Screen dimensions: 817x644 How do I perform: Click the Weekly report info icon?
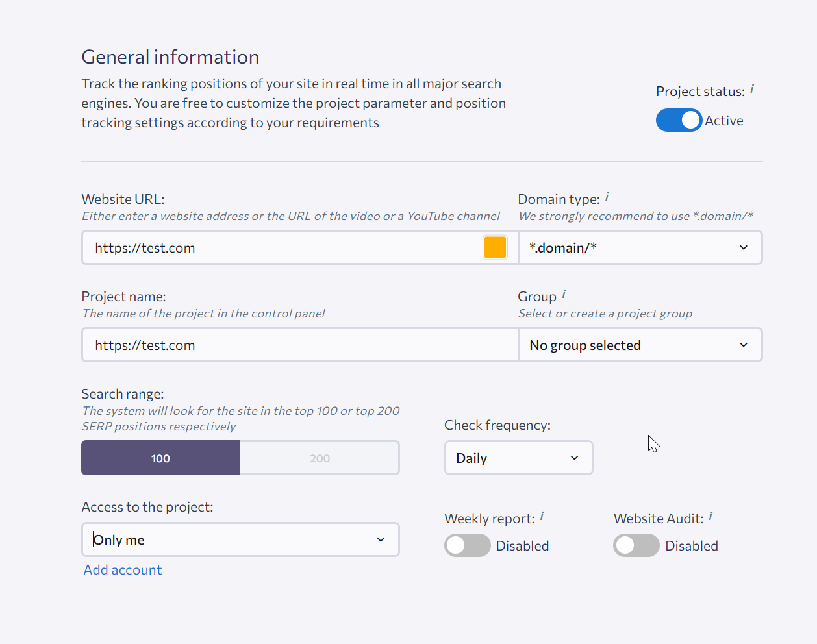point(542,516)
